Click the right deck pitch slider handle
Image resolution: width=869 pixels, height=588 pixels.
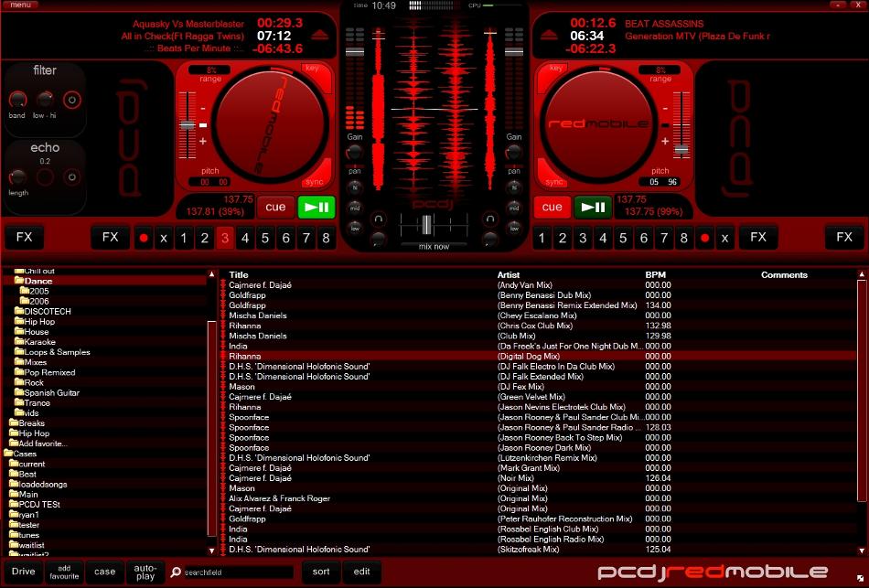pyautogui.click(x=681, y=150)
